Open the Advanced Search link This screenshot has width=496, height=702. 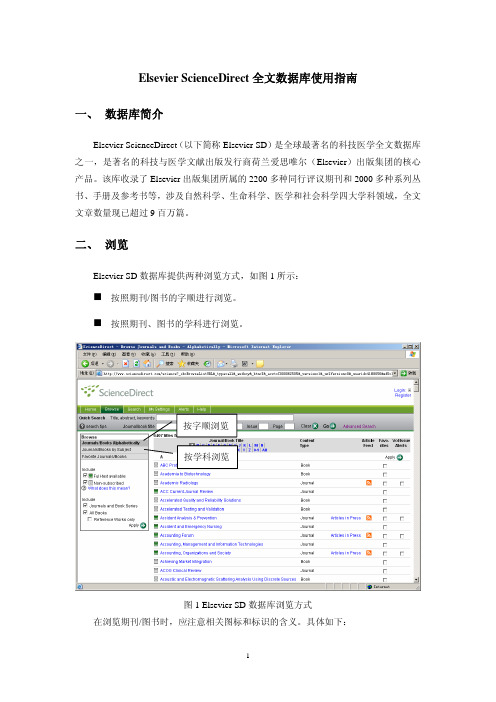359,426
